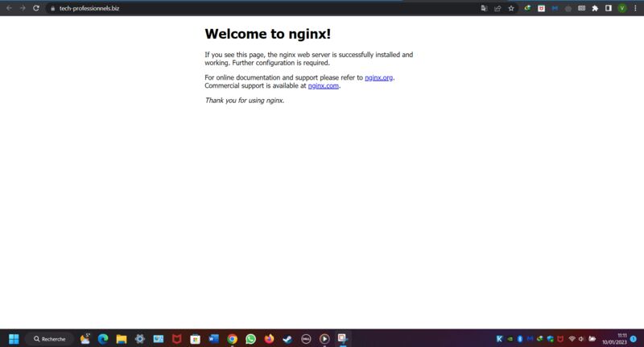Launch McAfee from the taskbar
Viewport: 644px width, 347px height.
pos(176,339)
